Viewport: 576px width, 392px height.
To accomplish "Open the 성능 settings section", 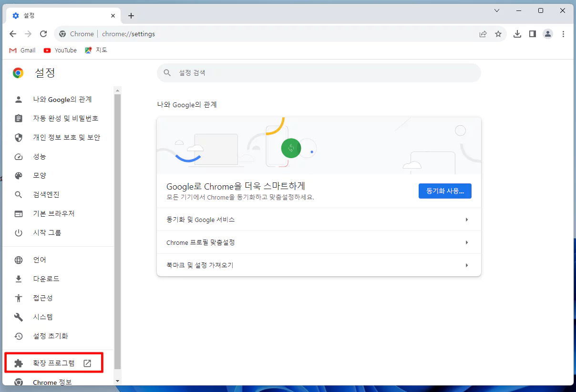I will (58, 156).
